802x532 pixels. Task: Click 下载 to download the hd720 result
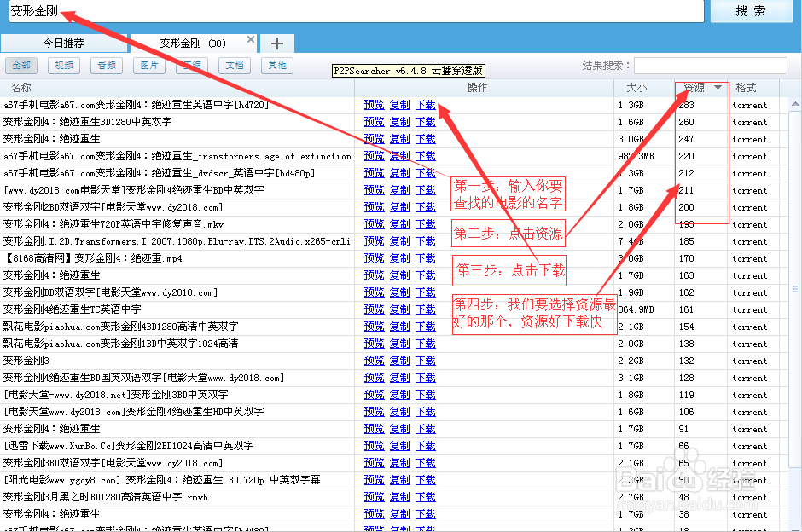[425, 104]
